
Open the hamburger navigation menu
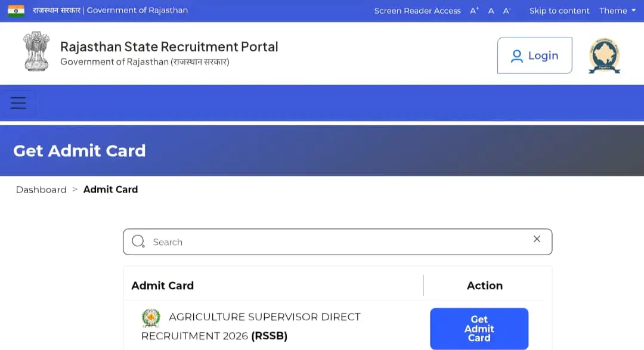(x=18, y=103)
